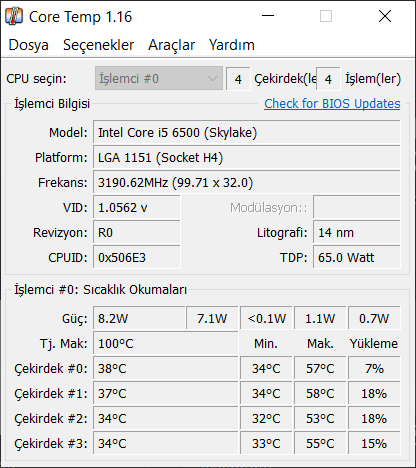Click Çekirdek #1 current temperature 37°C
This screenshot has height=468, width=416.
pos(166,394)
